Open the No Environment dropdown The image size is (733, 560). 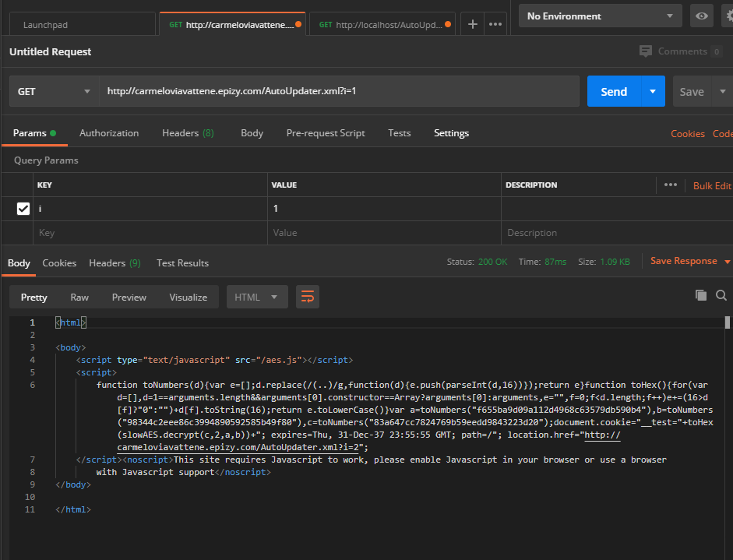click(x=600, y=16)
